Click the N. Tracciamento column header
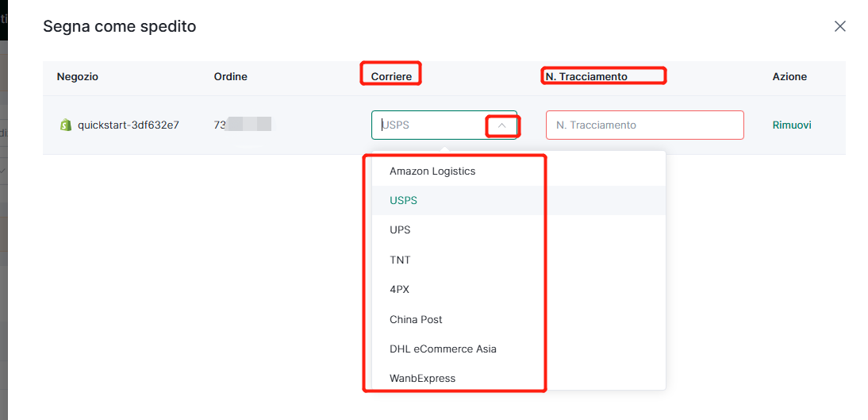The height and width of the screenshot is (420, 868). pyautogui.click(x=586, y=77)
